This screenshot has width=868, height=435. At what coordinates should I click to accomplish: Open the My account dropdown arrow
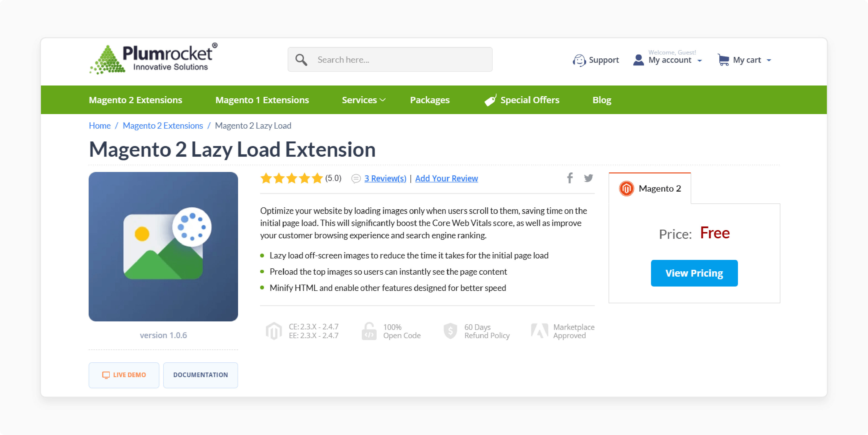point(699,61)
